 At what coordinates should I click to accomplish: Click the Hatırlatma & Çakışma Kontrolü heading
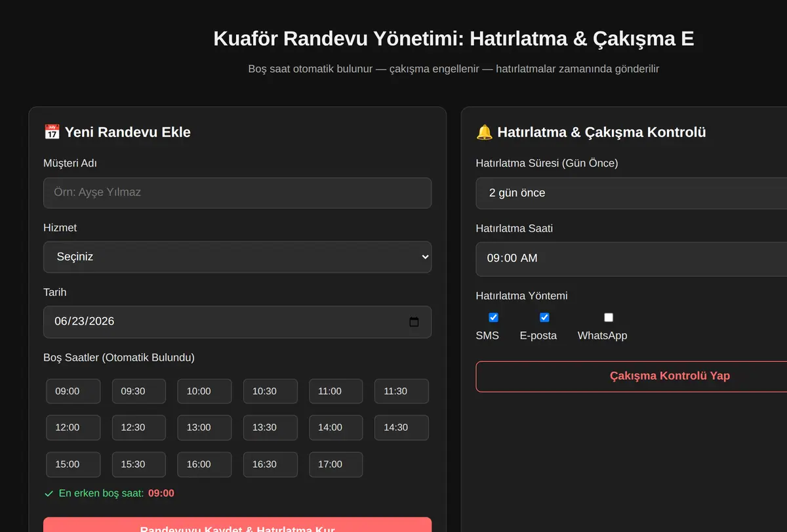click(591, 132)
